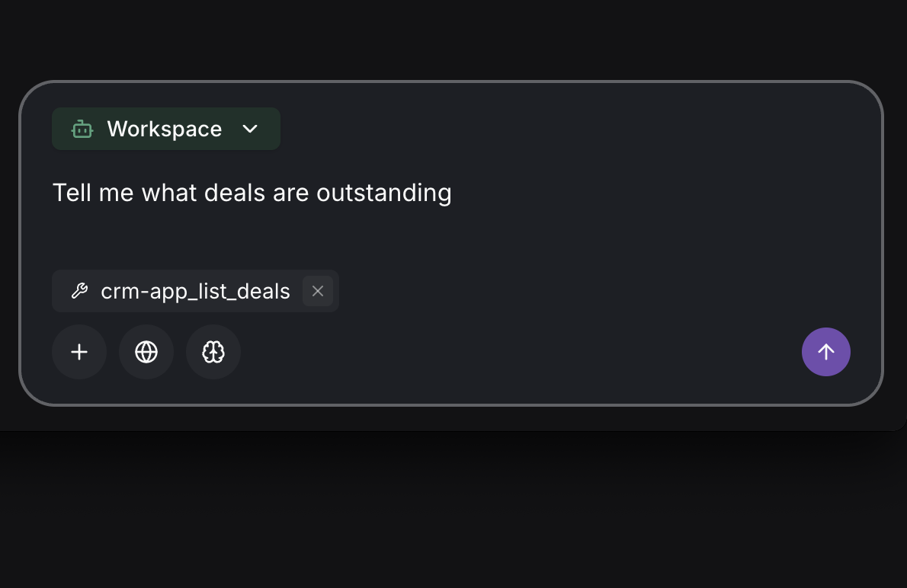Toggle the globe web search button
Image resolution: width=907 pixels, height=588 pixels.
pos(146,352)
